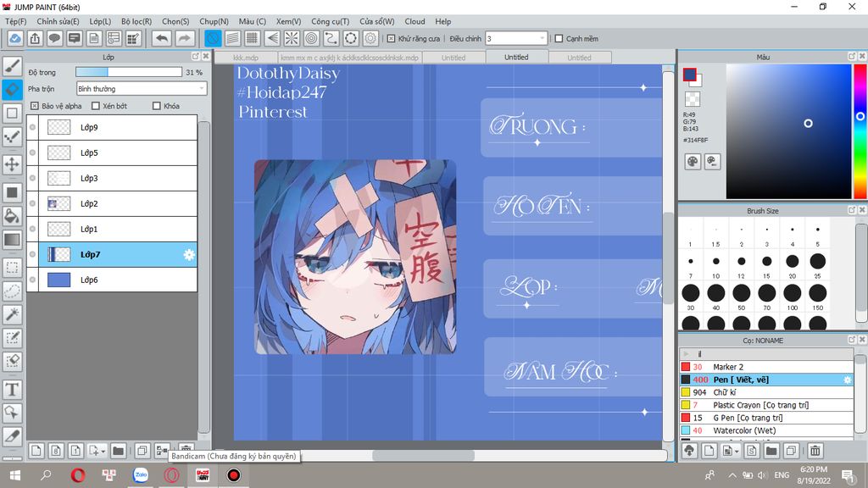This screenshot has height=488, width=868.
Task: Select the Lasso selection tool
Action: (12, 291)
